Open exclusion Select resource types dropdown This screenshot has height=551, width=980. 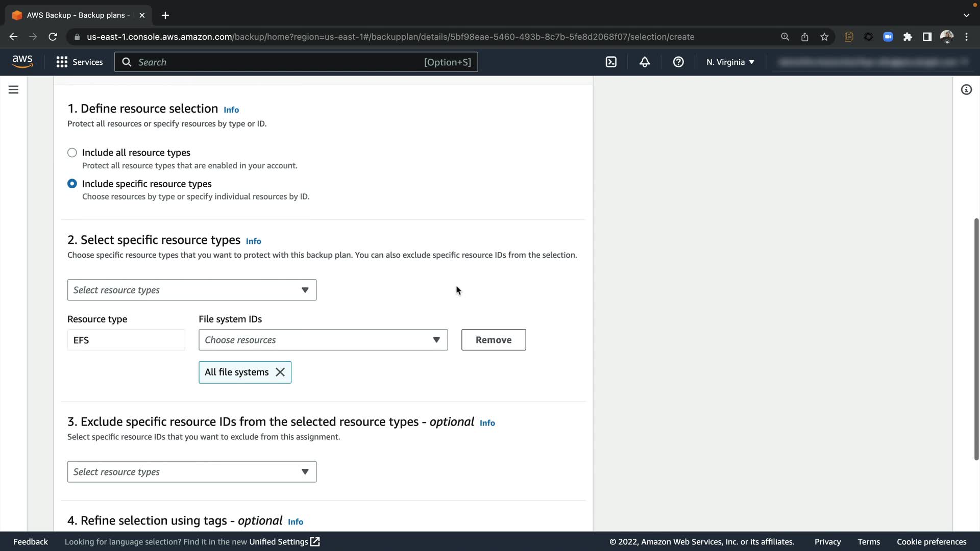[191, 472]
